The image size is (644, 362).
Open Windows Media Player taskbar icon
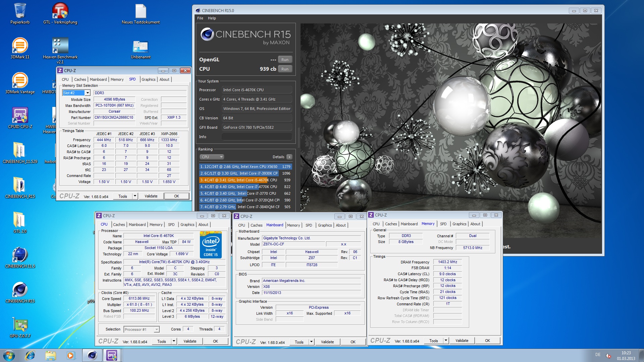[71, 355]
